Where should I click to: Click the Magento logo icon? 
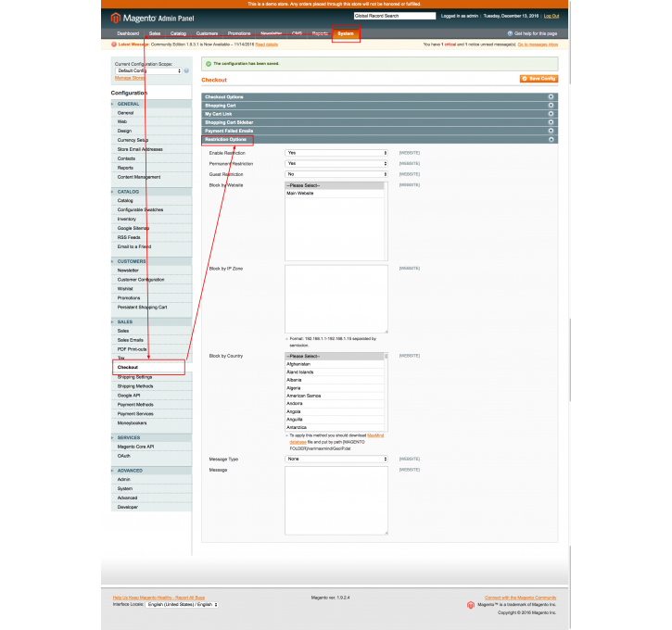point(115,18)
